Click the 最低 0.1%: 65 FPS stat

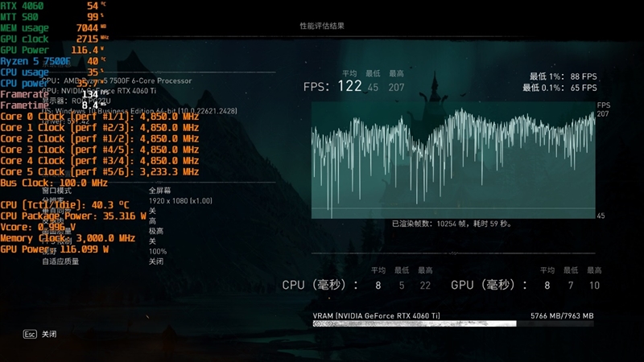click(x=559, y=88)
